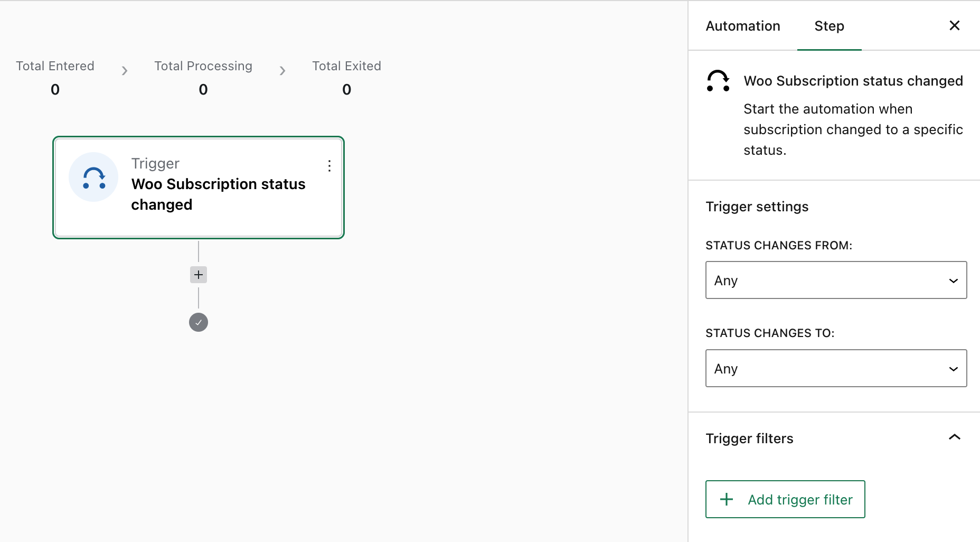This screenshot has width=980, height=542.
Task: Click the blue subscription icon in trigger card
Action: coord(93,177)
